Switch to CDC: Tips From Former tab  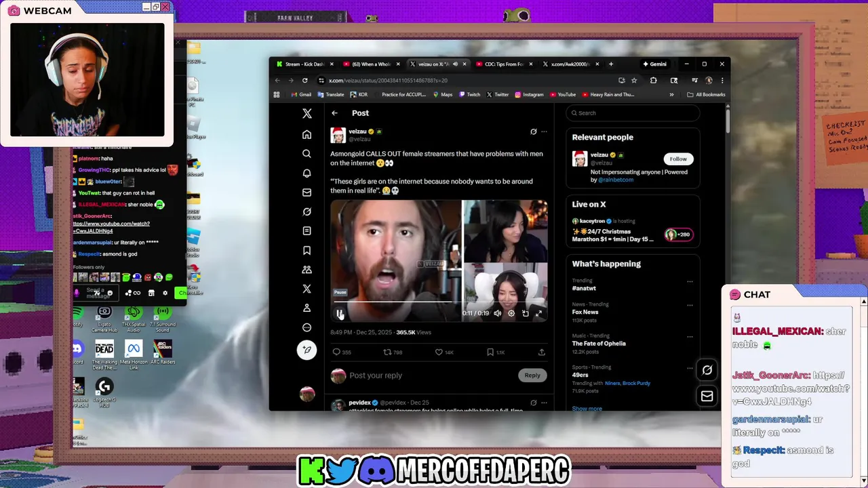(x=504, y=64)
